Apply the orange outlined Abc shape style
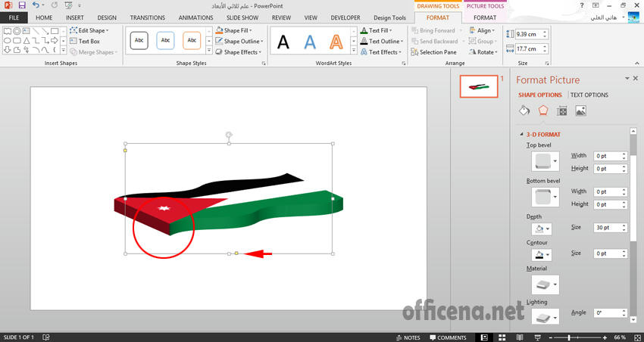Viewport: 644px width, 342px height. [x=192, y=41]
